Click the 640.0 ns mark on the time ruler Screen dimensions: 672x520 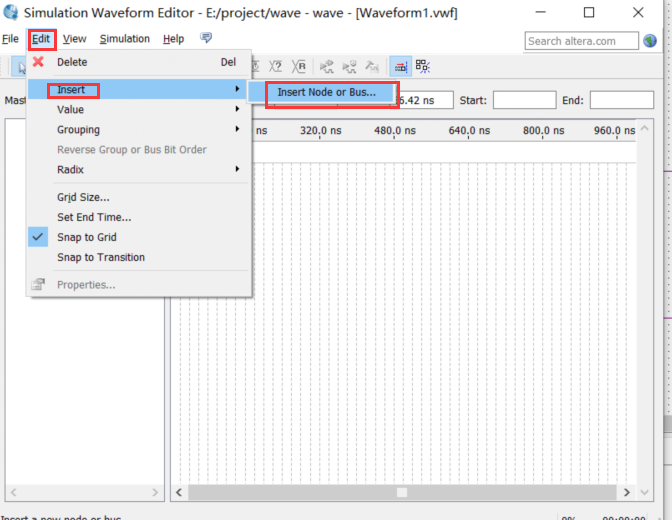click(469, 130)
